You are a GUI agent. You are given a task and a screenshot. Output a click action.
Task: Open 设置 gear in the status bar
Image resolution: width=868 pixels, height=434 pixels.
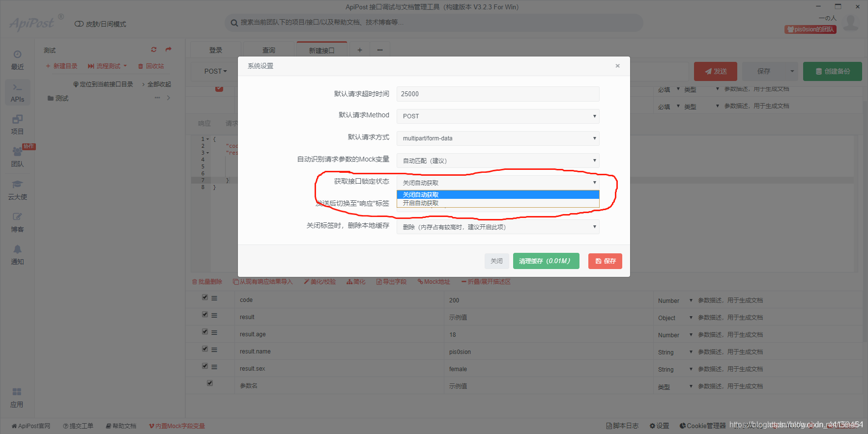[x=659, y=426]
